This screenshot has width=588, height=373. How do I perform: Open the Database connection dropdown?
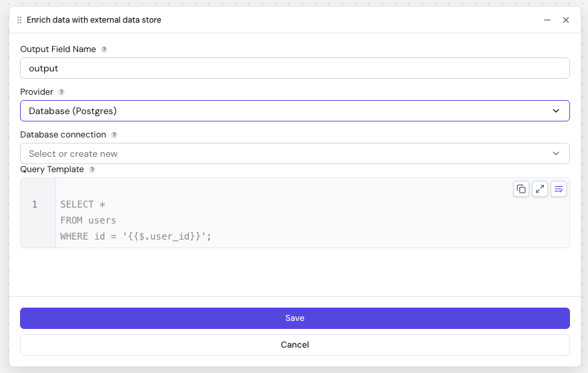pos(295,153)
